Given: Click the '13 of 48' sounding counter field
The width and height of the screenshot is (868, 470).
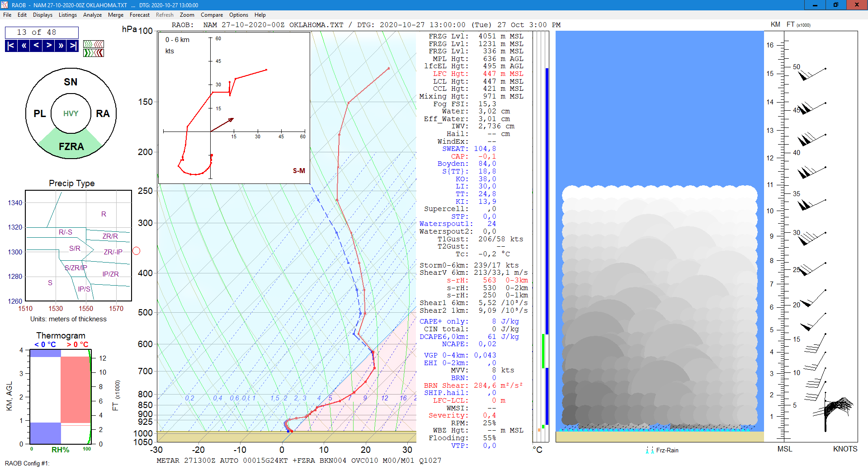Looking at the screenshot, I should click(x=42, y=33).
